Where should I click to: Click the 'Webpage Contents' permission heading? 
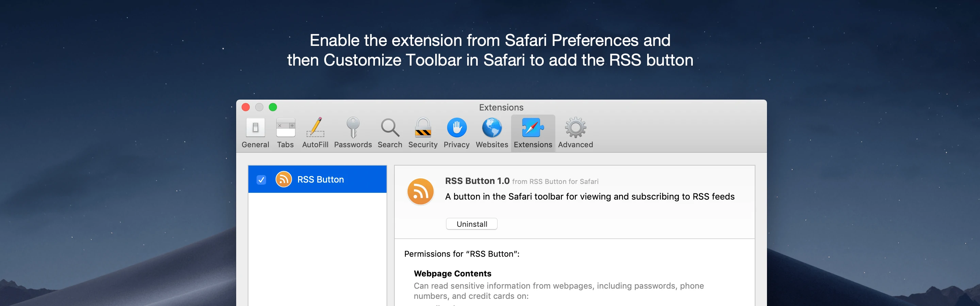click(452, 273)
